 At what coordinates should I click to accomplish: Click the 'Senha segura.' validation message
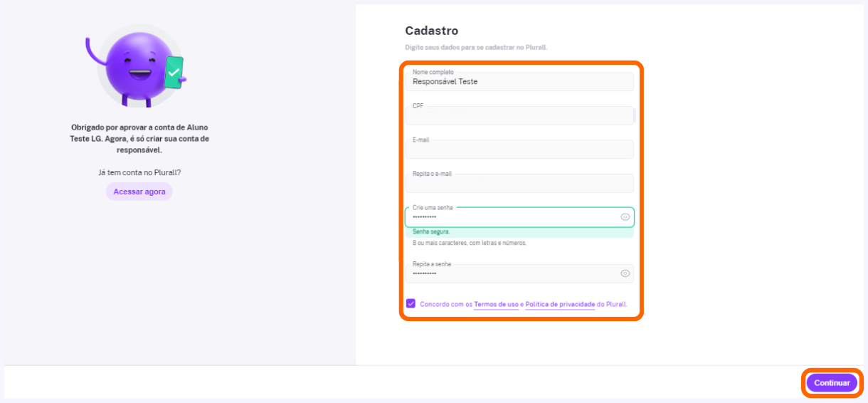(431, 232)
